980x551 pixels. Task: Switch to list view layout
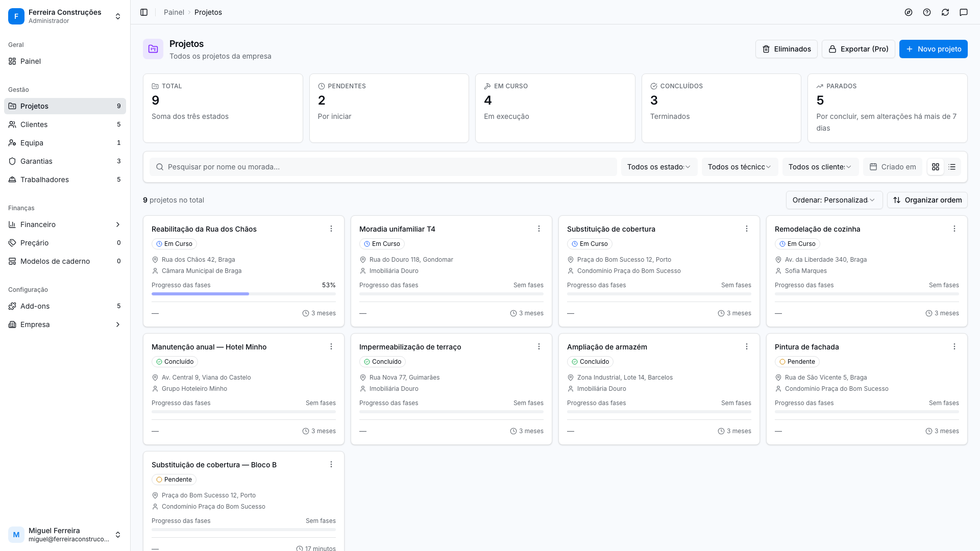(952, 167)
